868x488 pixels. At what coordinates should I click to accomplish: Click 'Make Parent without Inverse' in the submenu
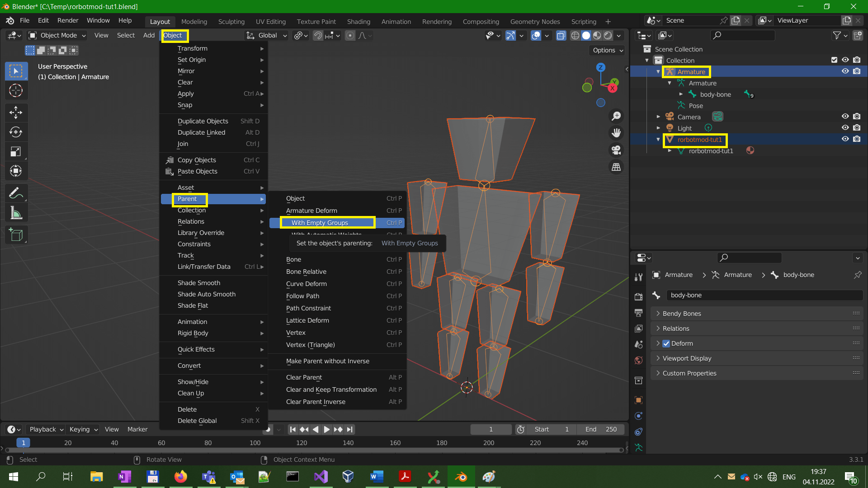[327, 361]
